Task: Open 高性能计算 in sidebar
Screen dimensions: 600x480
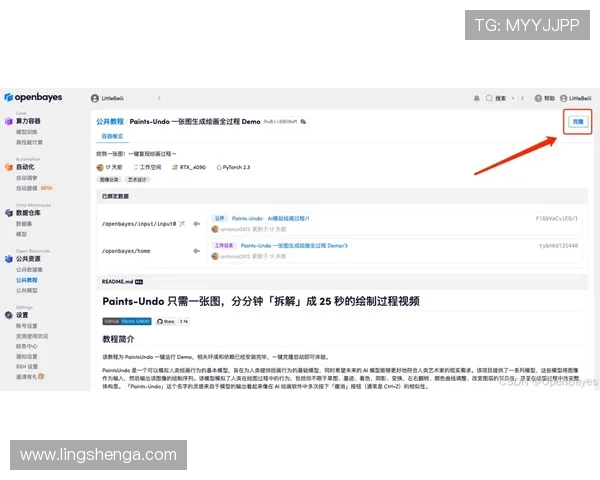Action: [x=29, y=142]
